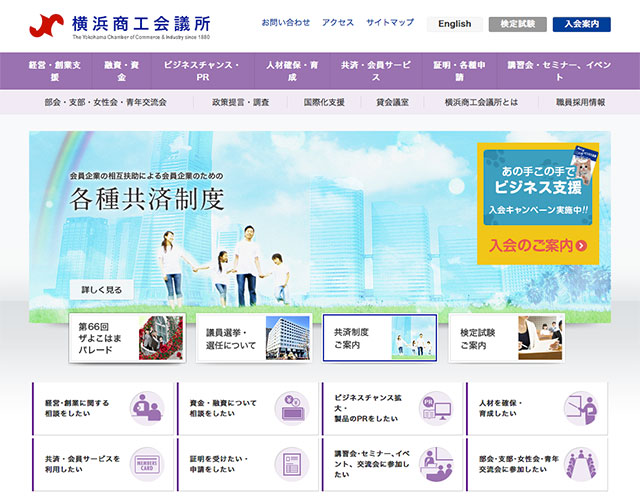Image resolution: width=640 pixels, height=500 pixels.
Task: Click the gray 検定試験 button
Action: [518, 24]
